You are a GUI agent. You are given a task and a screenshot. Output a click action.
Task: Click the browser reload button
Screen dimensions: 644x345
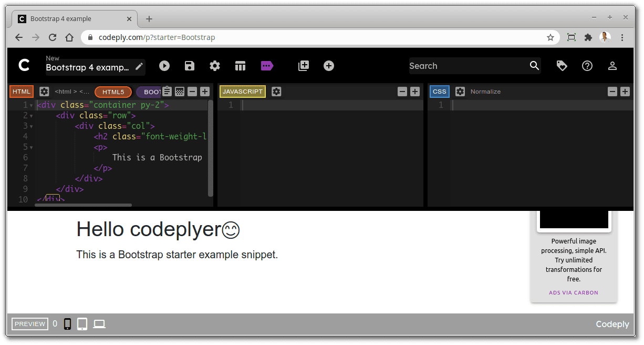[53, 37]
